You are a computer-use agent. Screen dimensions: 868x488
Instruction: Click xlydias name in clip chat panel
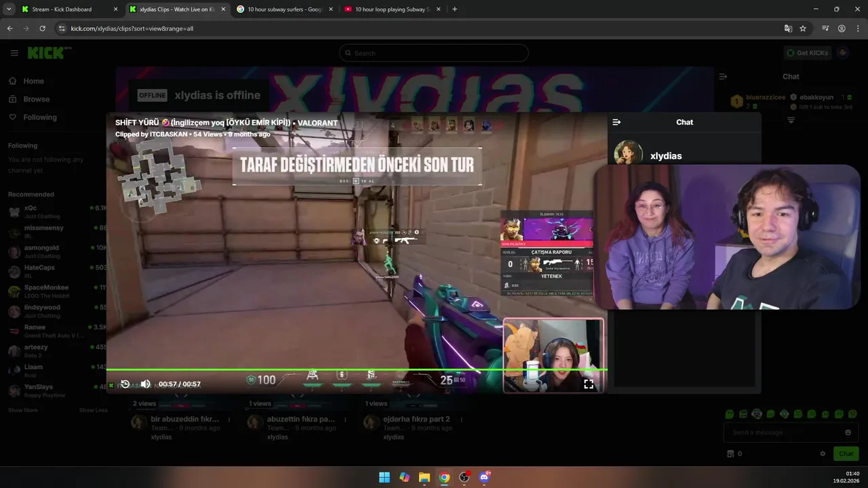pos(666,156)
